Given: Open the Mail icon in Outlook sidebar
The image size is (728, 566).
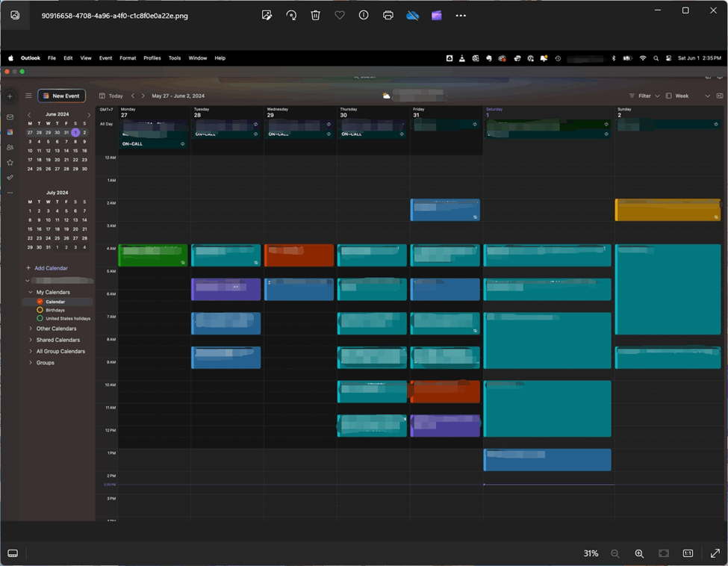Looking at the screenshot, I should pyautogui.click(x=10, y=117).
